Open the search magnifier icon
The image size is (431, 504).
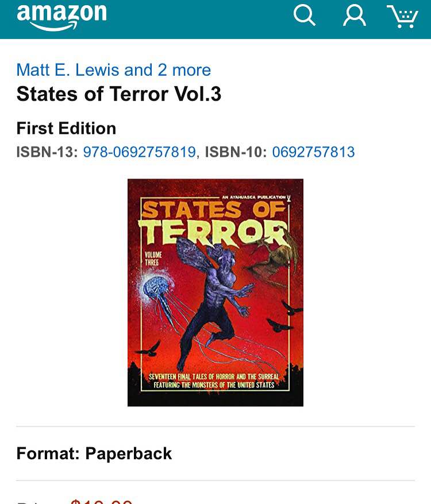[x=304, y=15]
